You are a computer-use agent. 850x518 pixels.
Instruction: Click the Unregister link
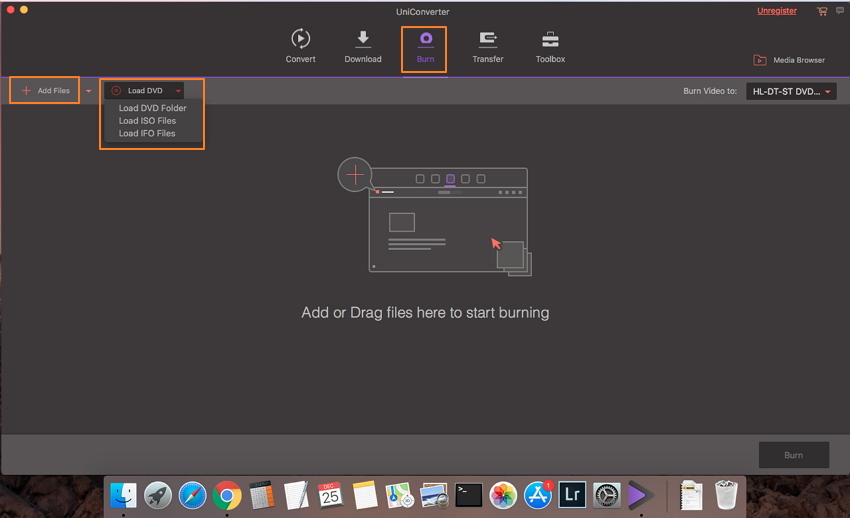click(x=776, y=11)
